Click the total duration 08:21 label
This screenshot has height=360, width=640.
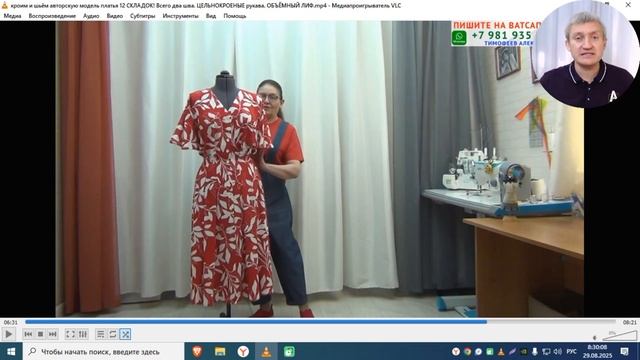[629, 322]
